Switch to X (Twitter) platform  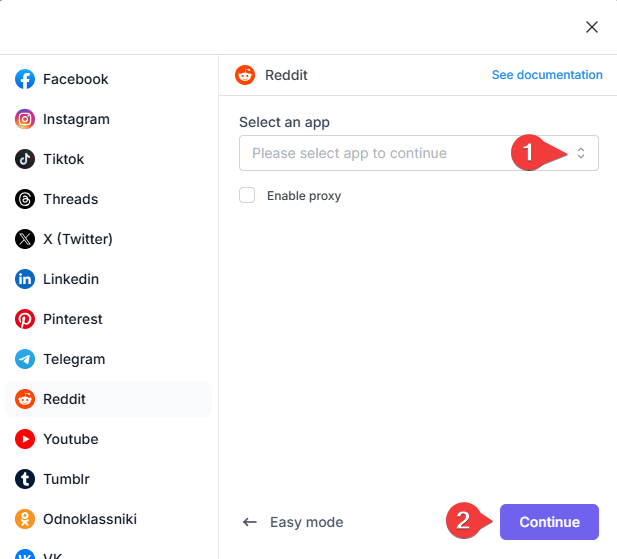[108, 239]
